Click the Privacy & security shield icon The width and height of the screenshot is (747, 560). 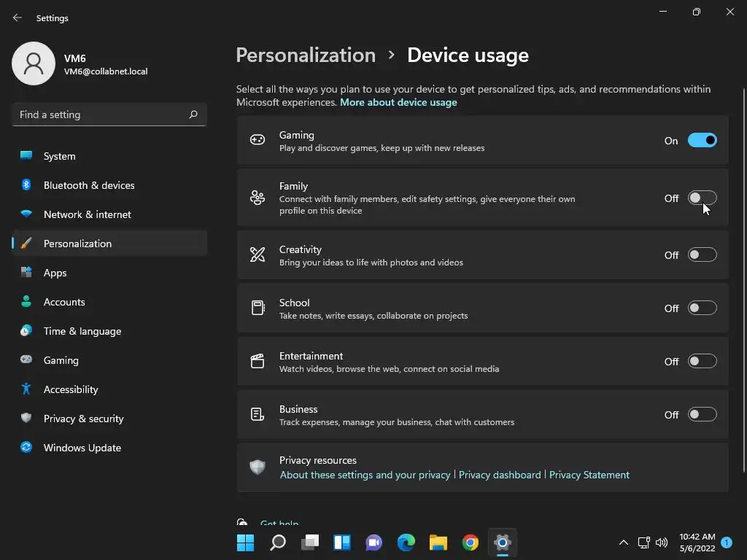click(26, 419)
